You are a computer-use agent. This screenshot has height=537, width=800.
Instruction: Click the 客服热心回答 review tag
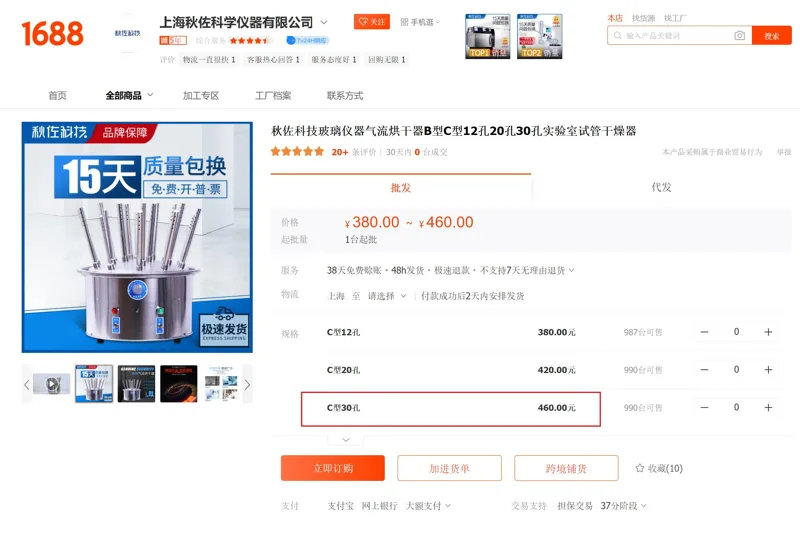tap(273, 60)
